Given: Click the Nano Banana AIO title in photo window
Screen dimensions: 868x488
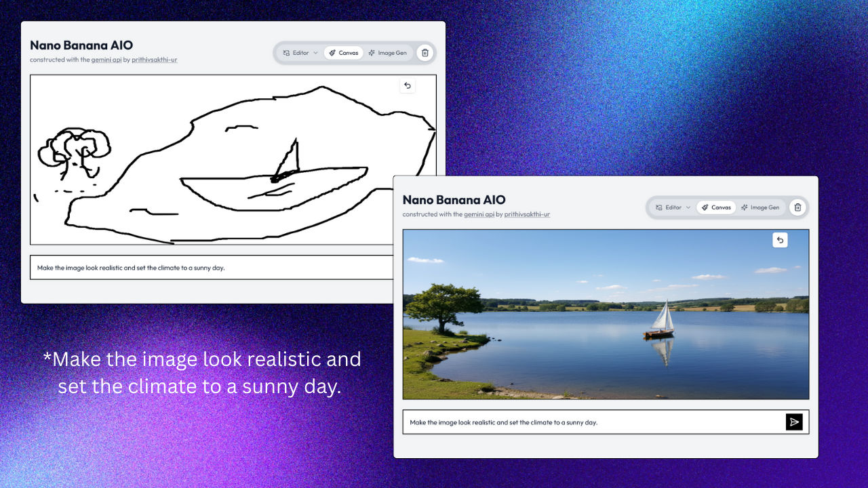Looking at the screenshot, I should [x=454, y=200].
